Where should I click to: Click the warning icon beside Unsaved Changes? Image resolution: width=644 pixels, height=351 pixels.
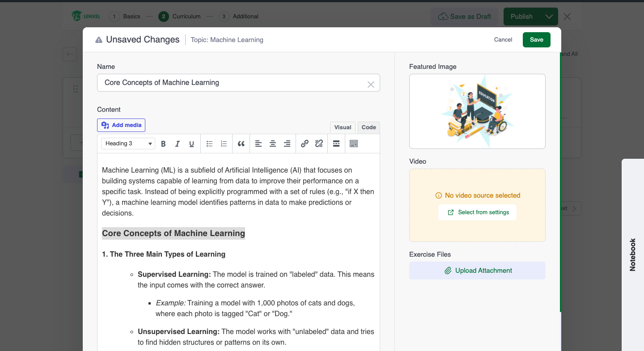point(99,40)
